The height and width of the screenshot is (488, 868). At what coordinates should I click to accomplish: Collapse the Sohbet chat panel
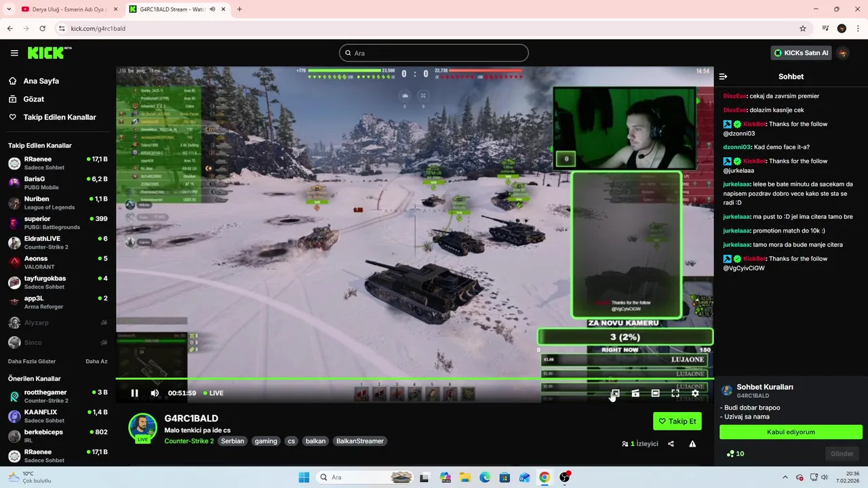(x=723, y=77)
